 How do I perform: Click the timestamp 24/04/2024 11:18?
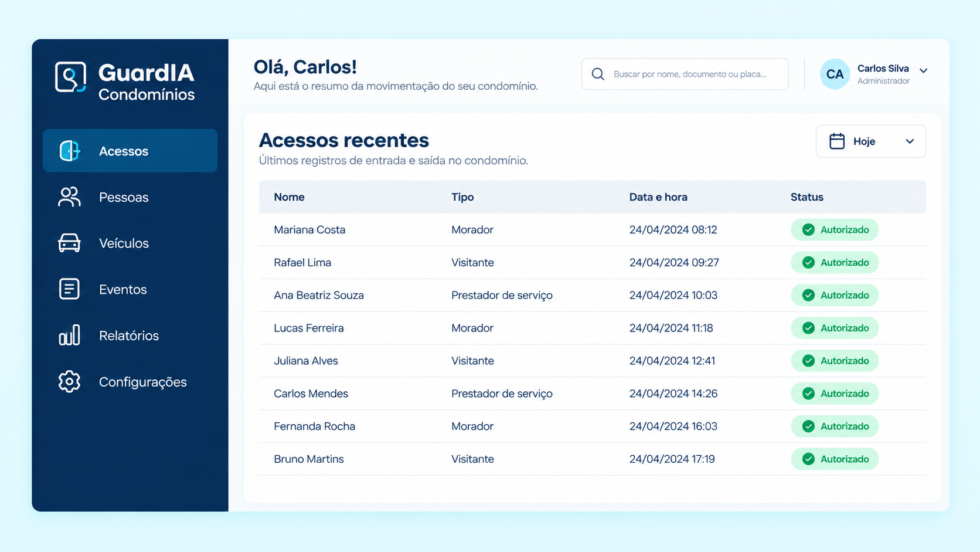671,328
